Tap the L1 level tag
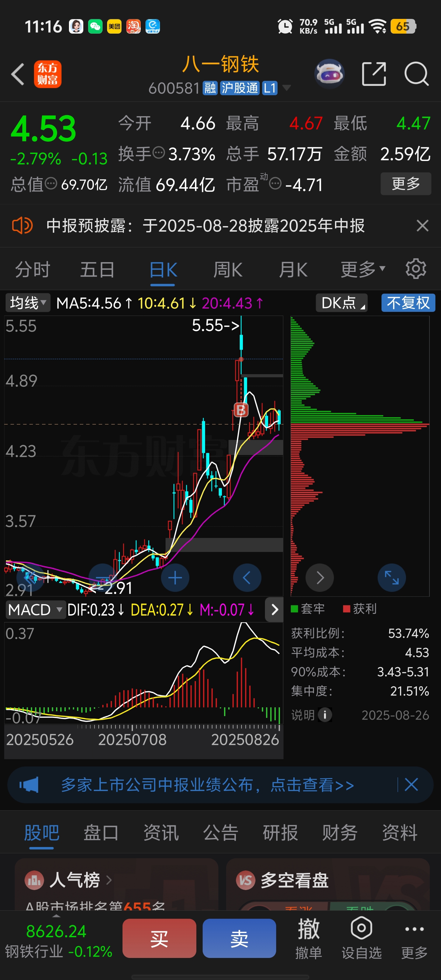 pos(270,88)
